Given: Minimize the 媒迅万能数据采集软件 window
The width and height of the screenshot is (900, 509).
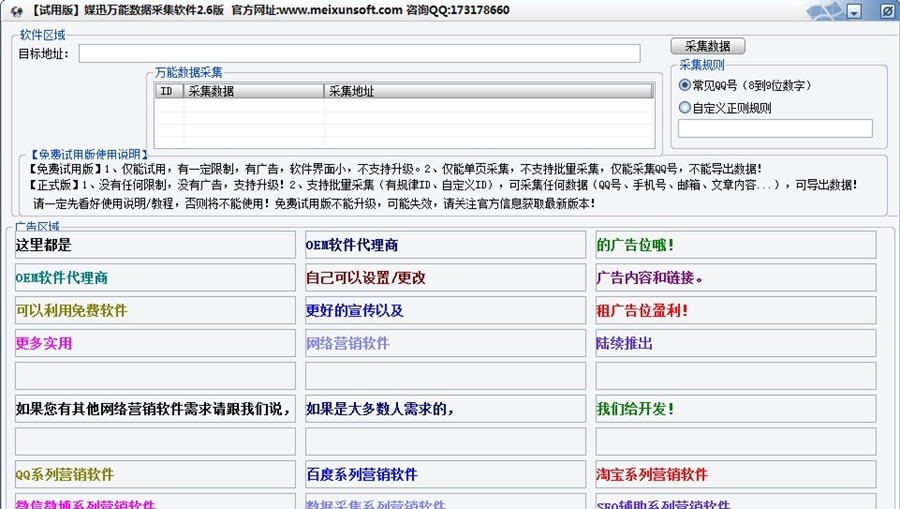Looking at the screenshot, I should [854, 11].
